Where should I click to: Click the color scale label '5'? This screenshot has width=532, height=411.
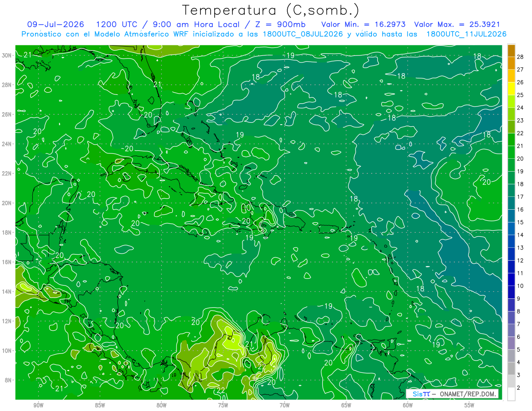(518, 350)
